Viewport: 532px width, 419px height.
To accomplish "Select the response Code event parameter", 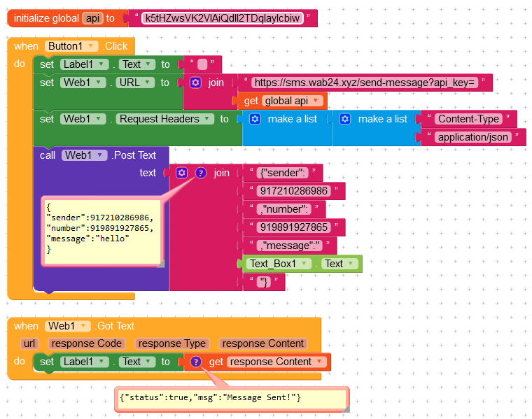I will [x=87, y=343].
